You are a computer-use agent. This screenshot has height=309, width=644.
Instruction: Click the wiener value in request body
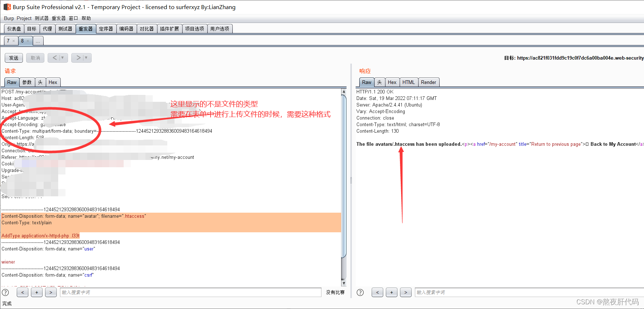[8, 262]
